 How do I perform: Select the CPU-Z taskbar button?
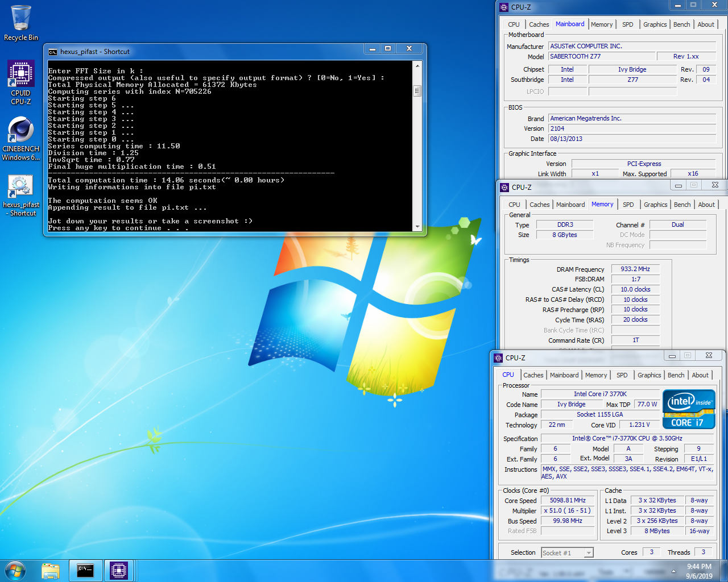119,571
